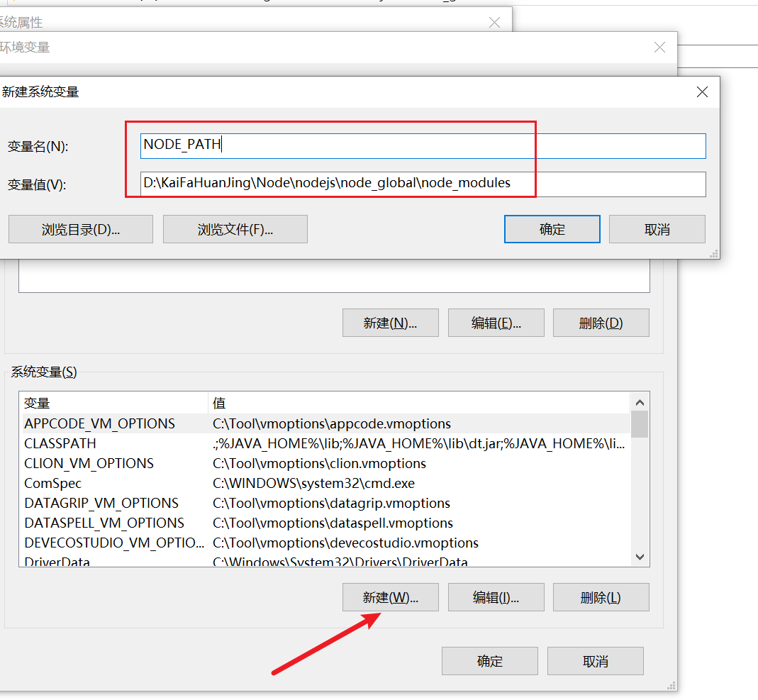This screenshot has width=758, height=700.
Task: Click 删除(L) for system variables
Action: pyautogui.click(x=601, y=597)
